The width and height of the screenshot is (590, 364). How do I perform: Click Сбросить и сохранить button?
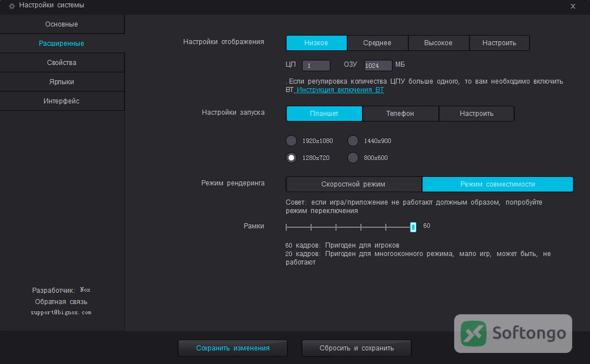click(356, 348)
